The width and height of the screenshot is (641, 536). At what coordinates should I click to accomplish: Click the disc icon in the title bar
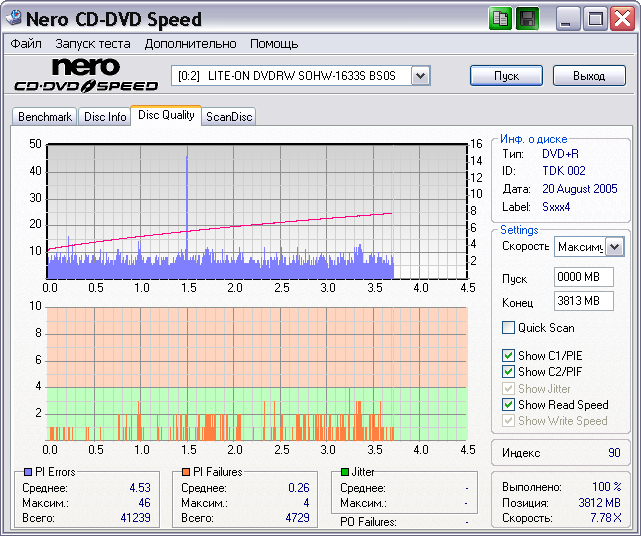tap(13, 19)
